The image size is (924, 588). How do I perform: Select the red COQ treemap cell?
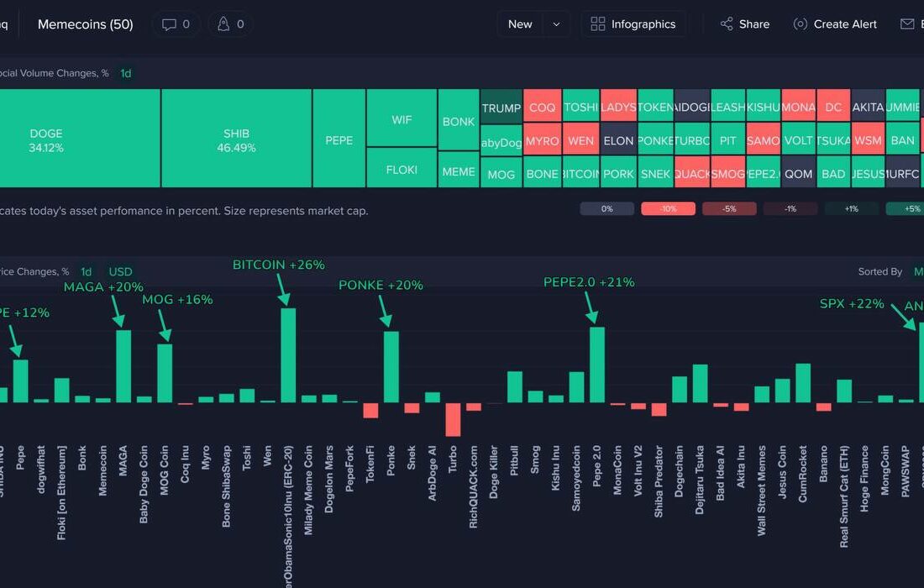coord(542,106)
